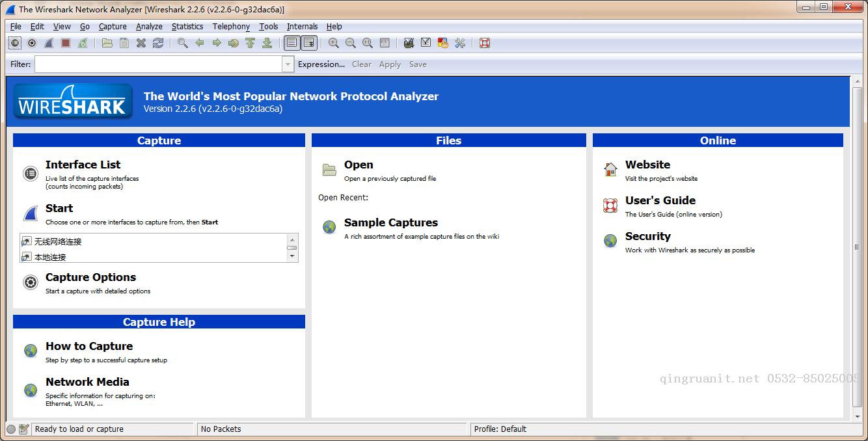Open Capture Options on welcome page
The height and width of the screenshot is (441, 868).
coord(90,277)
